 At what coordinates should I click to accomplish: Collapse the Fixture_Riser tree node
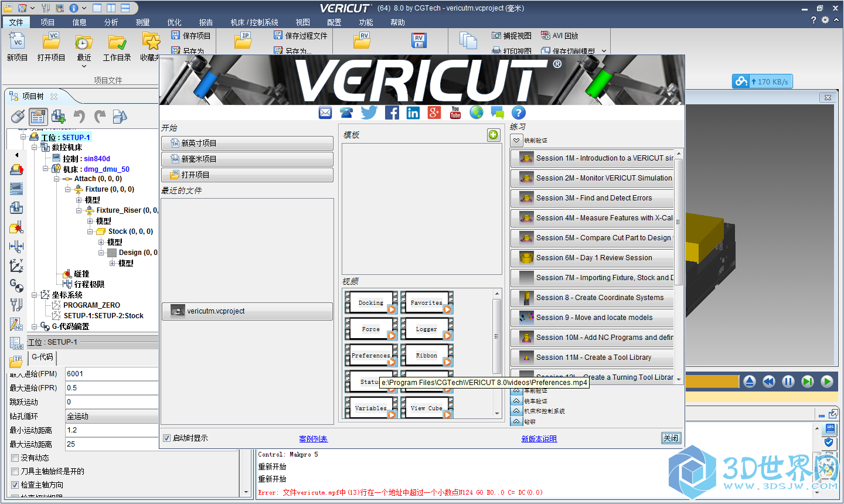79,210
